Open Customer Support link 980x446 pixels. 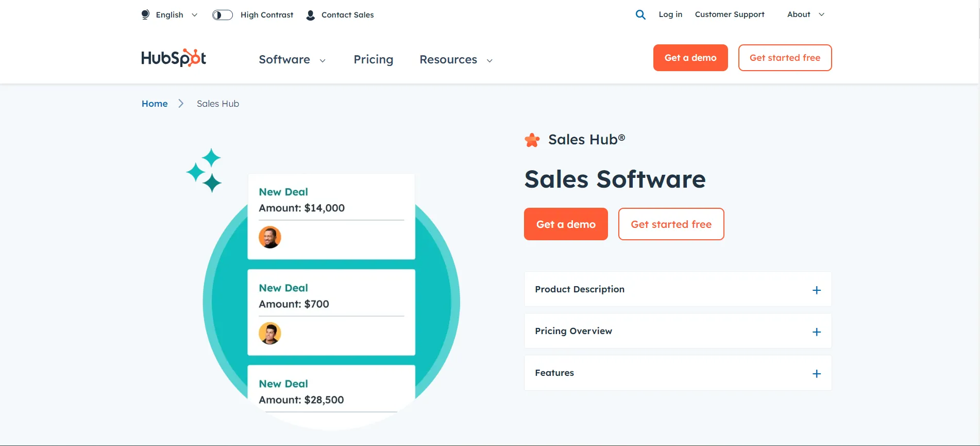[730, 14]
